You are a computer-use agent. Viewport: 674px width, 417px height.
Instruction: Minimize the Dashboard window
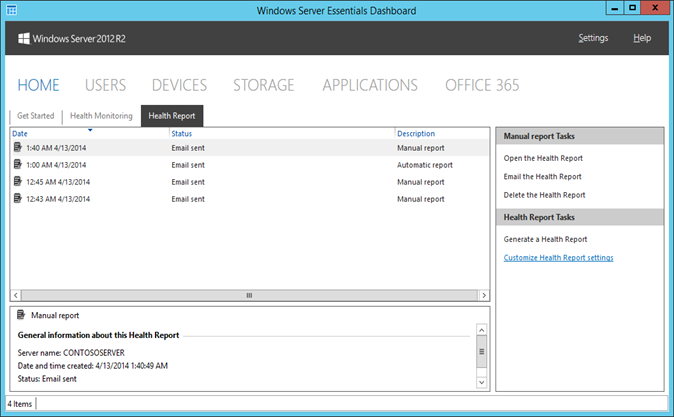click(615, 8)
